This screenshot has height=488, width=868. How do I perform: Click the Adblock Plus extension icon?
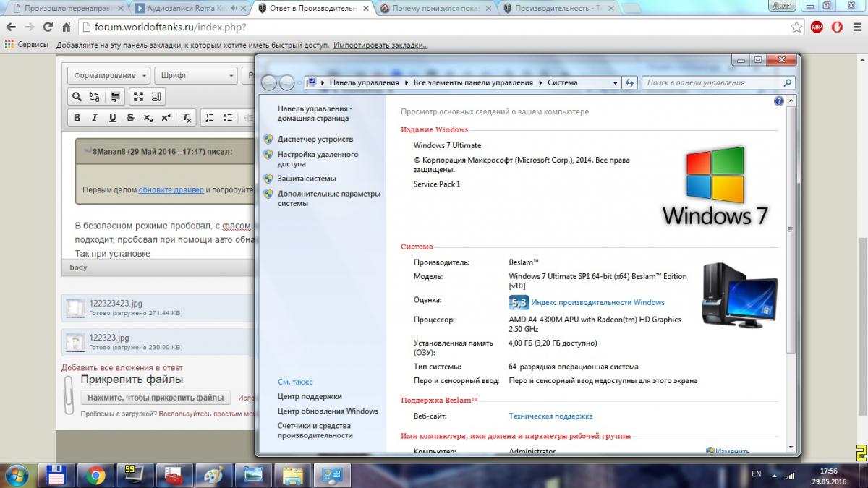[817, 27]
